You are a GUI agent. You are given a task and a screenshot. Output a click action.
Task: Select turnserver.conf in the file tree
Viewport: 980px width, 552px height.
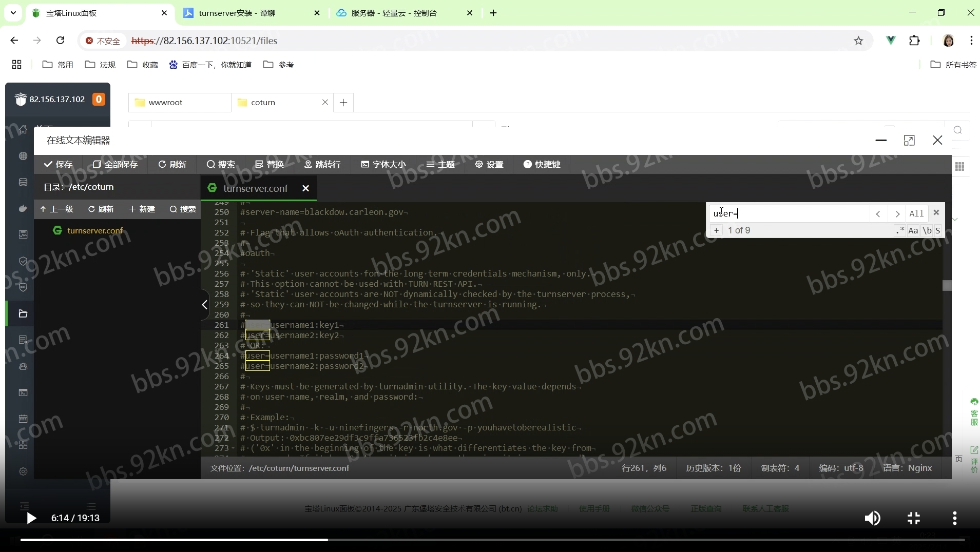95,230
